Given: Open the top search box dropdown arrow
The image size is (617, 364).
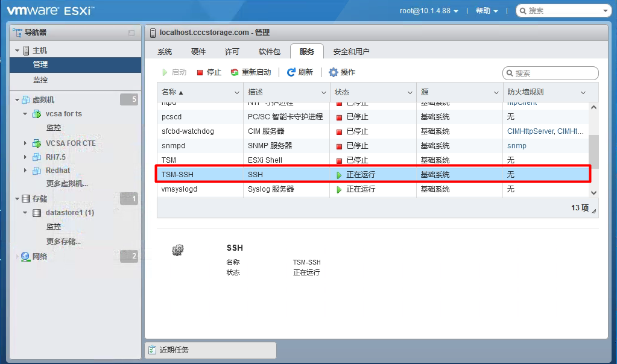Looking at the screenshot, I should [x=606, y=11].
